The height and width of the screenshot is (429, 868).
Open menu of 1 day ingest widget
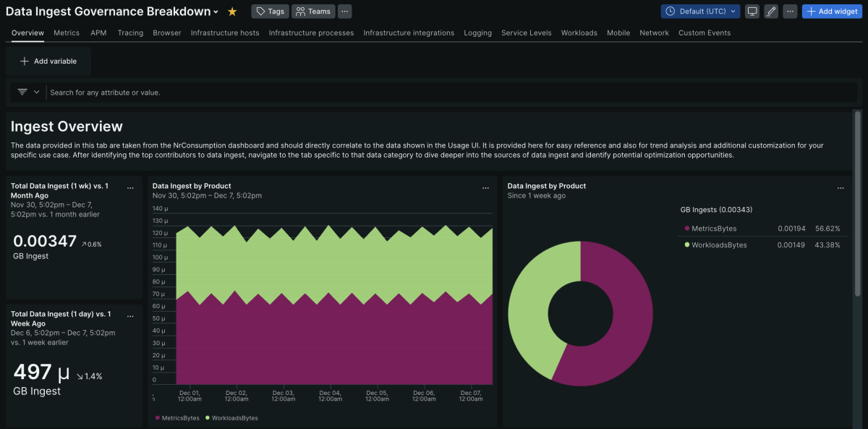pyautogui.click(x=131, y=316)
